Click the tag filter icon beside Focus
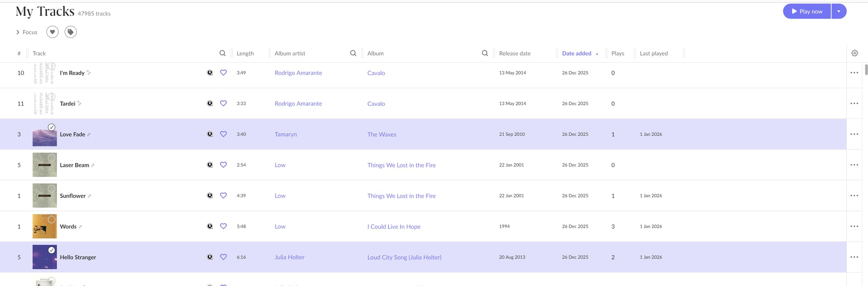Screen dimensions: 868x286 [71, 32]
